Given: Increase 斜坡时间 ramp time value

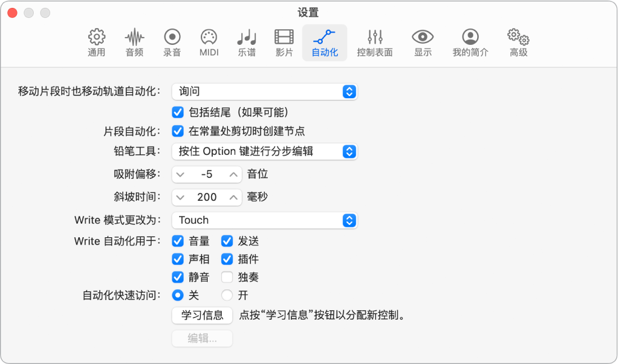Looking at the screenshot, I should (234, 197).
